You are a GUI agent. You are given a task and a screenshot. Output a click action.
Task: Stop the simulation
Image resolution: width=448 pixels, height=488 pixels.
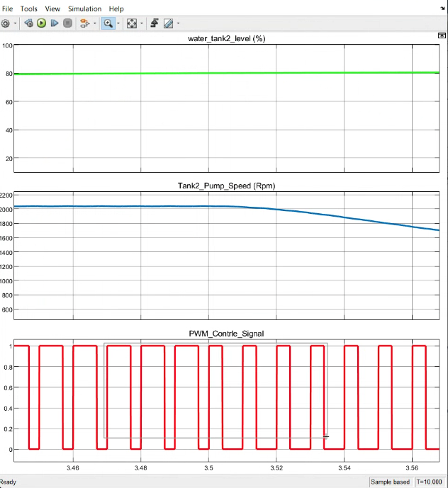pyautogui.click(x=67, y=23)
